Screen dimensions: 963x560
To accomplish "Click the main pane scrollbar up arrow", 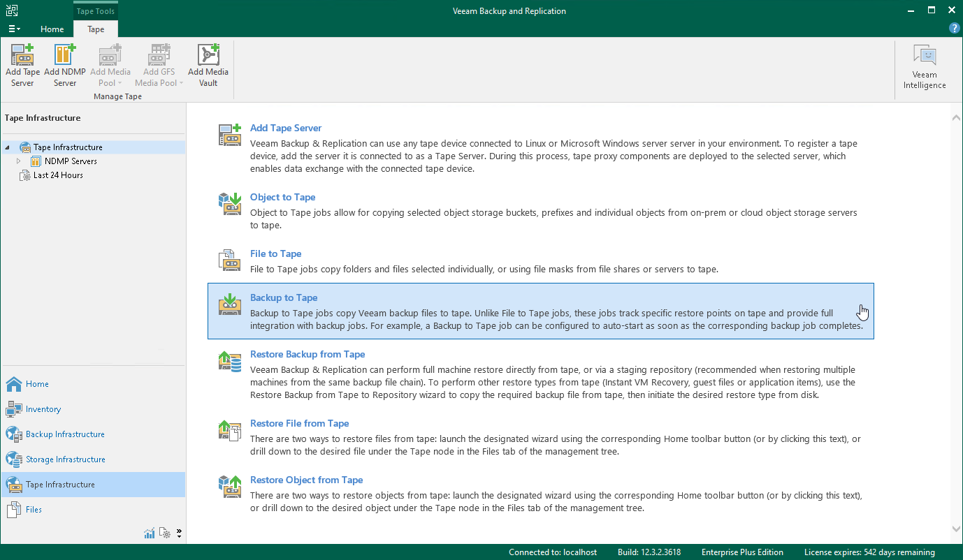I will (957, 118).
